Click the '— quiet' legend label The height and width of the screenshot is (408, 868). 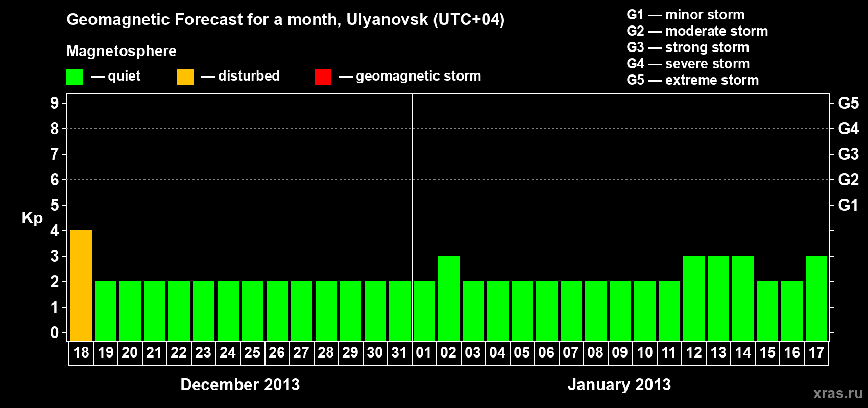[x=116, y=76]
